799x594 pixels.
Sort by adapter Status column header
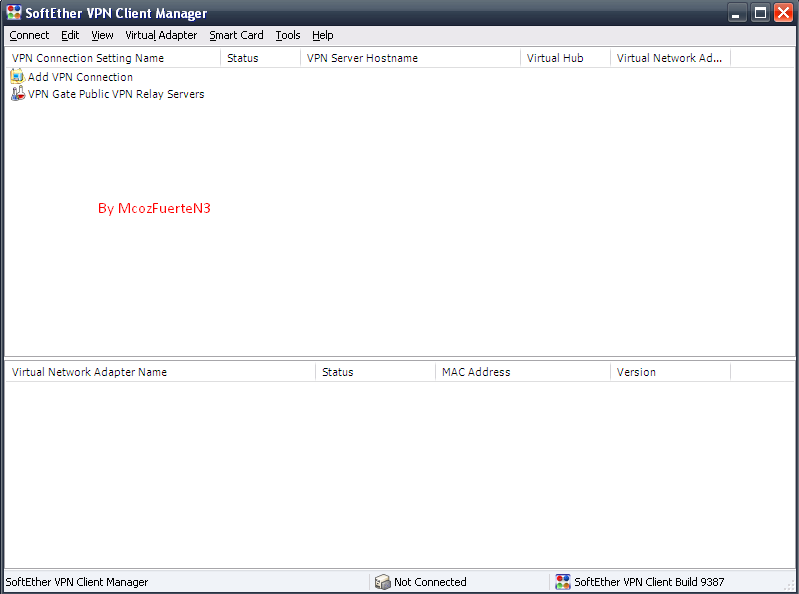pyautogui.click(x=376, y=372)
